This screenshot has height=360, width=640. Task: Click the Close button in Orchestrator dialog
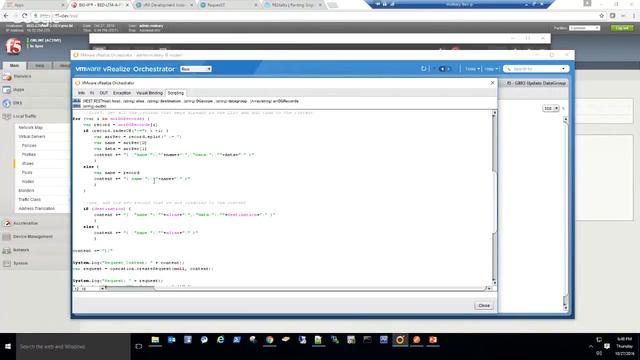(484, 305)
